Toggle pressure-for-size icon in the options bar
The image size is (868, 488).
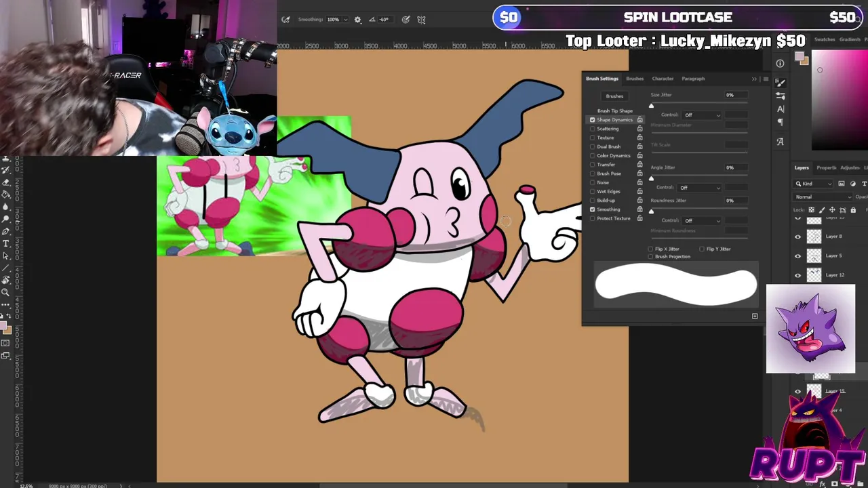click(x=406, y=20)
